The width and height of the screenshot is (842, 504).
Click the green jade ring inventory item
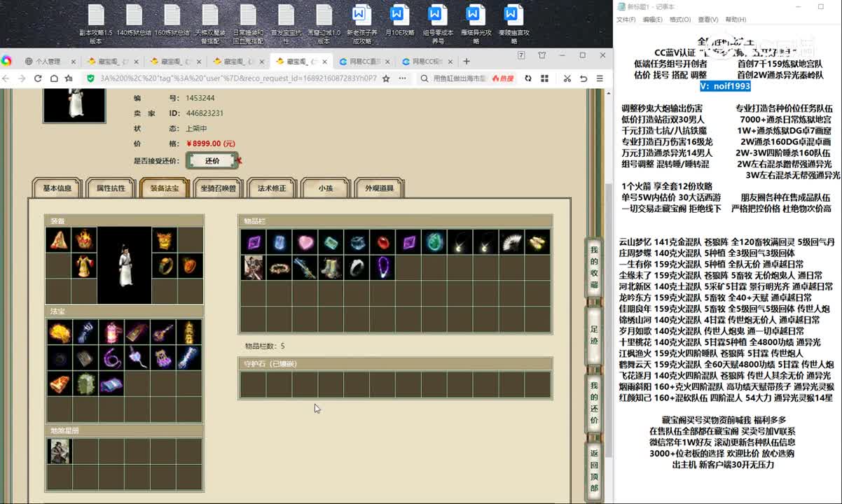[434, 242]
